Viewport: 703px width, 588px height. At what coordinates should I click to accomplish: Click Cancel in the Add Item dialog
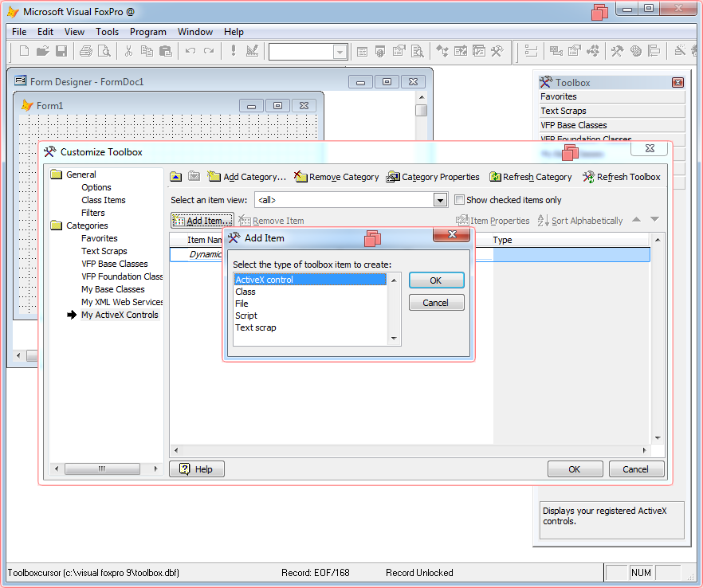point(436,303)
